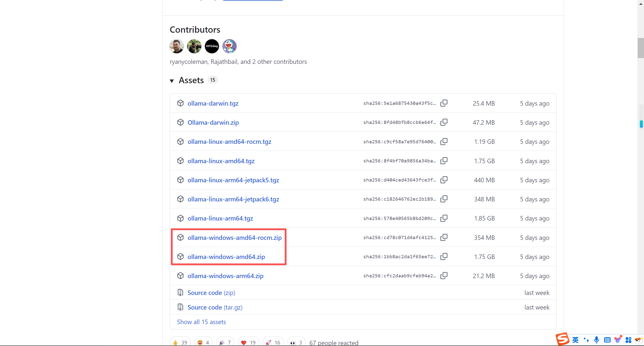This screenshot has width=644, height=346.
Task: Toggle thumbs up reaction with 39 votes
Action: 180,342
